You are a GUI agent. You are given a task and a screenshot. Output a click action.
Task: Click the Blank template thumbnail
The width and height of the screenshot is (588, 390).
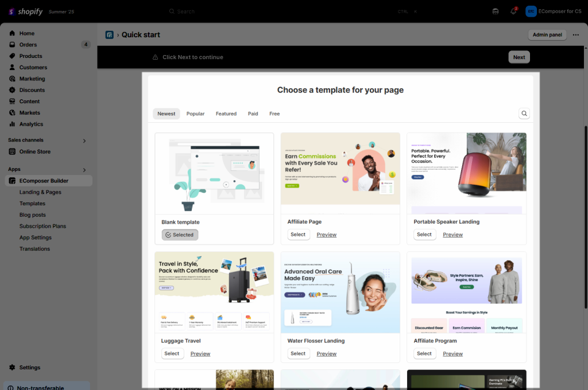tap(214, 173)
